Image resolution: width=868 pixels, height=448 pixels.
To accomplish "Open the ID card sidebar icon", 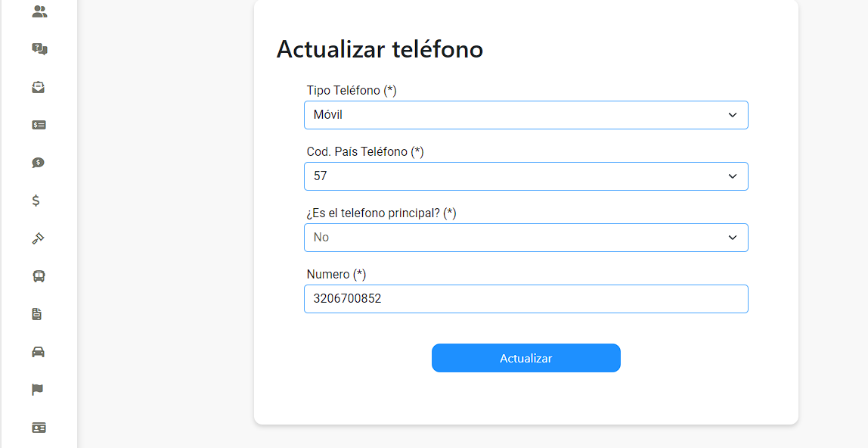I will click(39, 428).
